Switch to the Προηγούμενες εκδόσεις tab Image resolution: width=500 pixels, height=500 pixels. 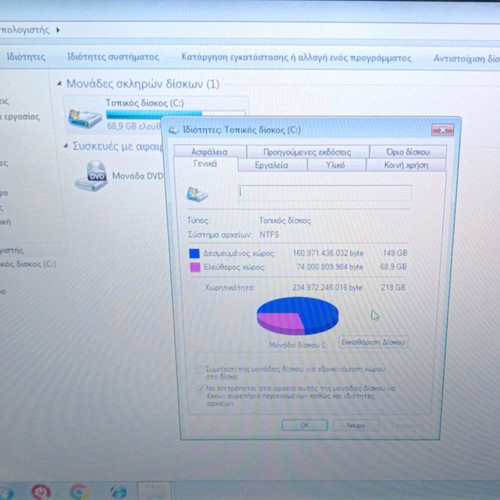307,152
